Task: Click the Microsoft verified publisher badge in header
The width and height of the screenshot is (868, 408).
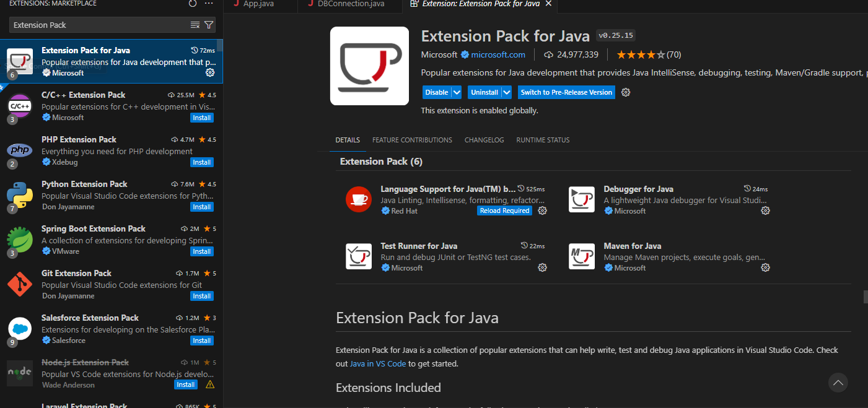Action: click(464, 54)
